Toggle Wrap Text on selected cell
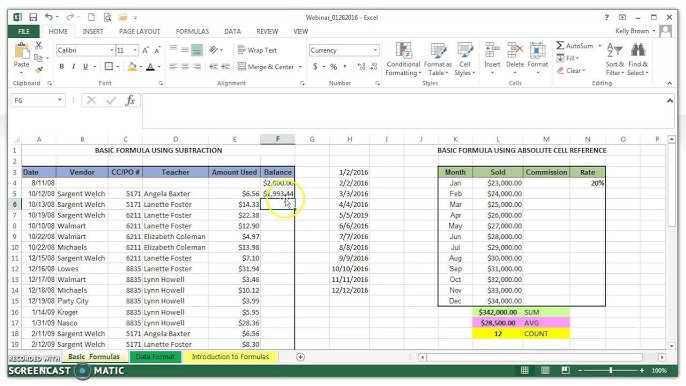686x386 pixels. click(x=257, y=50)
